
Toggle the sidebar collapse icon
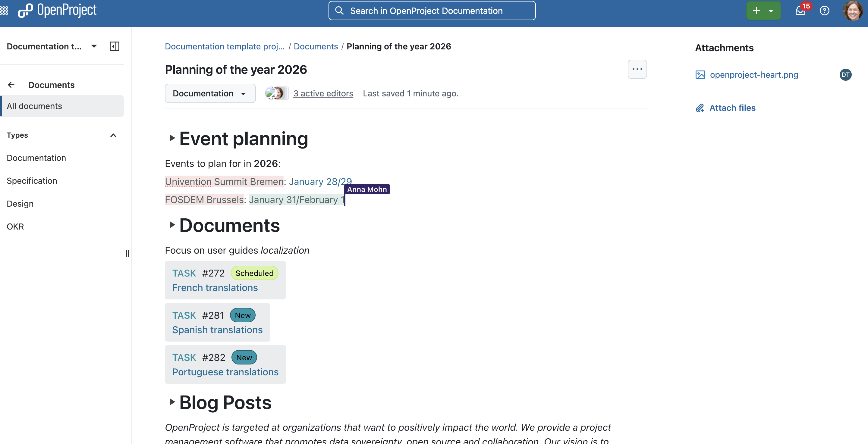coord(114,46)
